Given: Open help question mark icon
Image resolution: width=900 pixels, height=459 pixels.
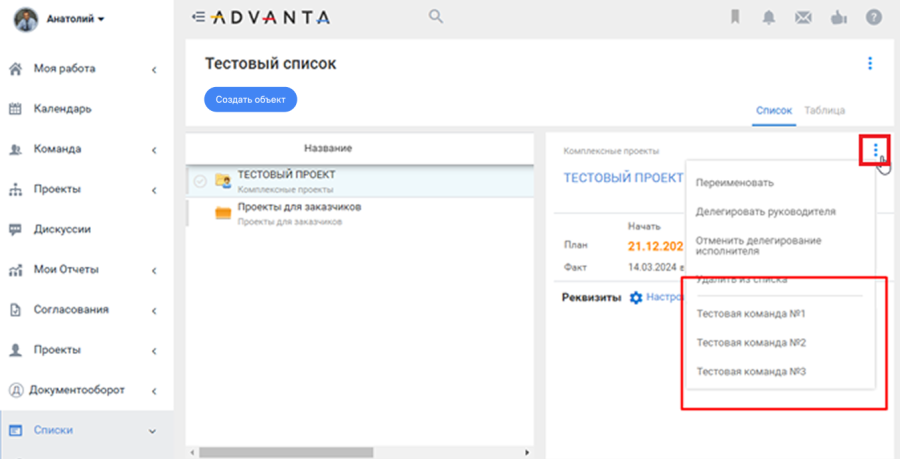Looking at the screenshot, I should (x=874, y=18).
